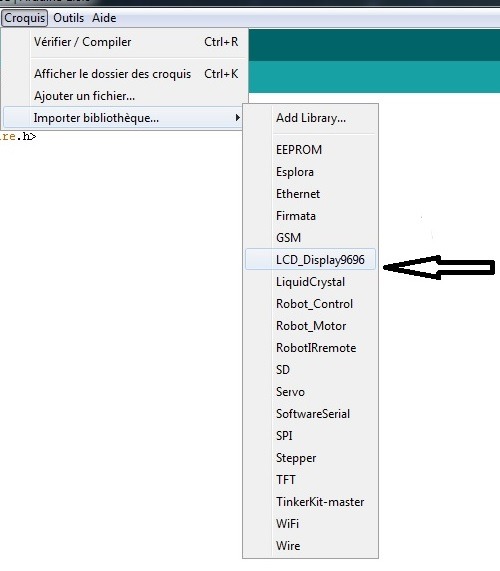500x571 pixels.
Task: Import the LiquidCrystal library
Action: tap(311, 282)
